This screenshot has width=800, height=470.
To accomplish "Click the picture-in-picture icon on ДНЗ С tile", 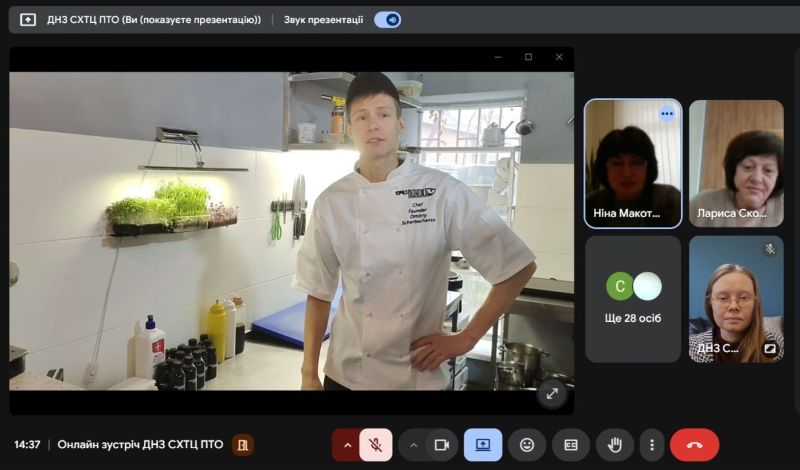I will click(x=770, y=349).
